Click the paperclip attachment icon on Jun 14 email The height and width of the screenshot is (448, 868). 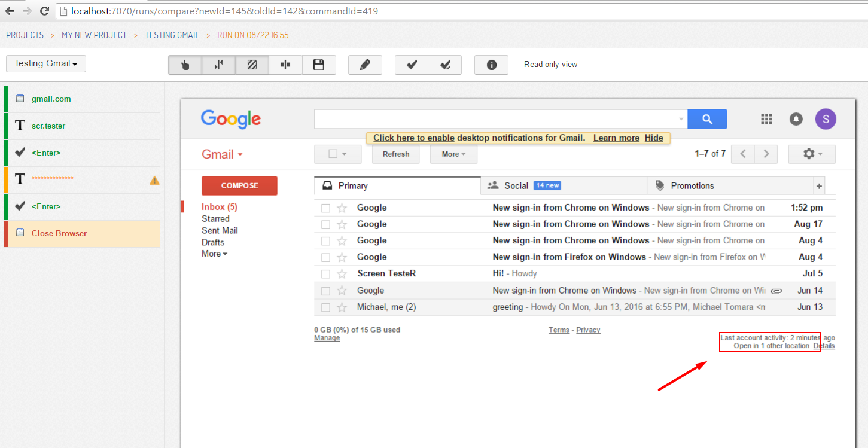(776, 291)
